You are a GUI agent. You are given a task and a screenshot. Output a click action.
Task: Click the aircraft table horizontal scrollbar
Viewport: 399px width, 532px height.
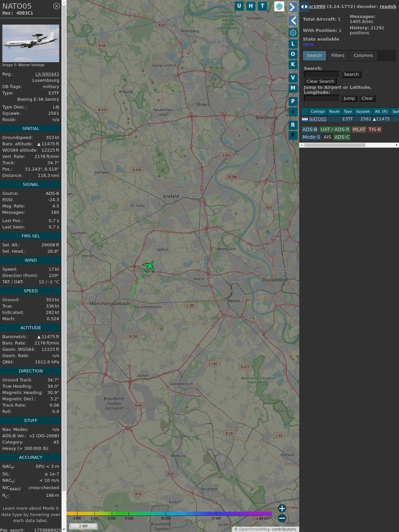334,145
